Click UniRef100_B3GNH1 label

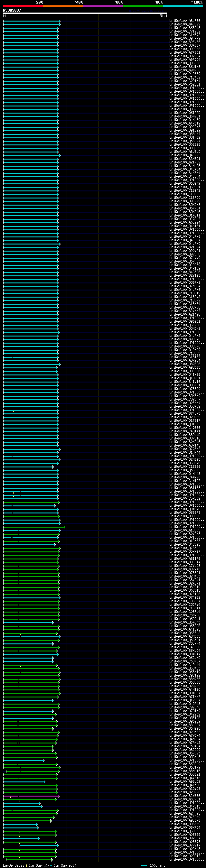click(185, 385)
